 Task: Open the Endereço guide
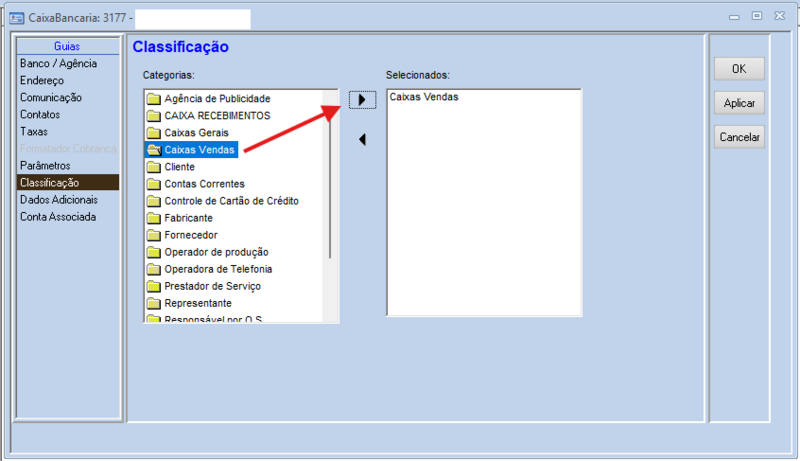(42, 81)
